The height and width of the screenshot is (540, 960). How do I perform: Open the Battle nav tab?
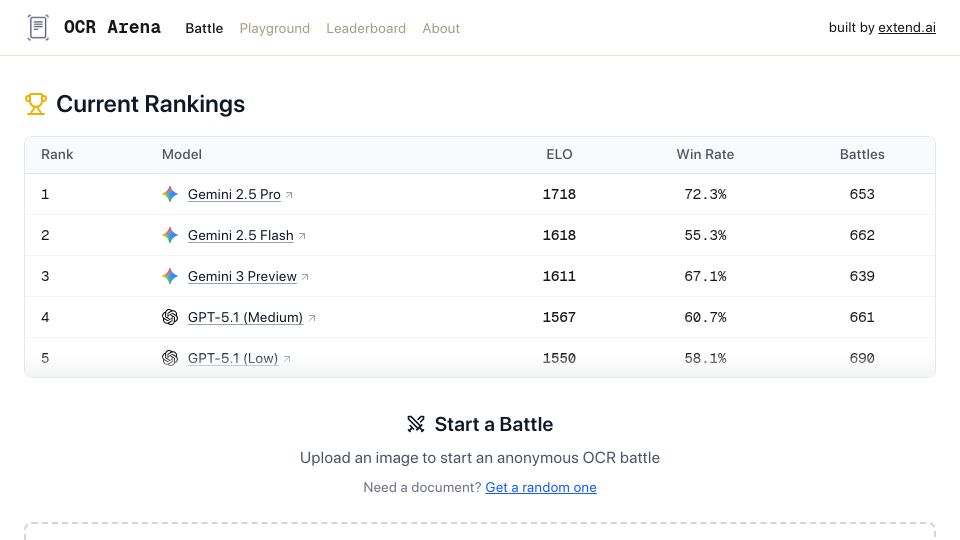[204, 28]
